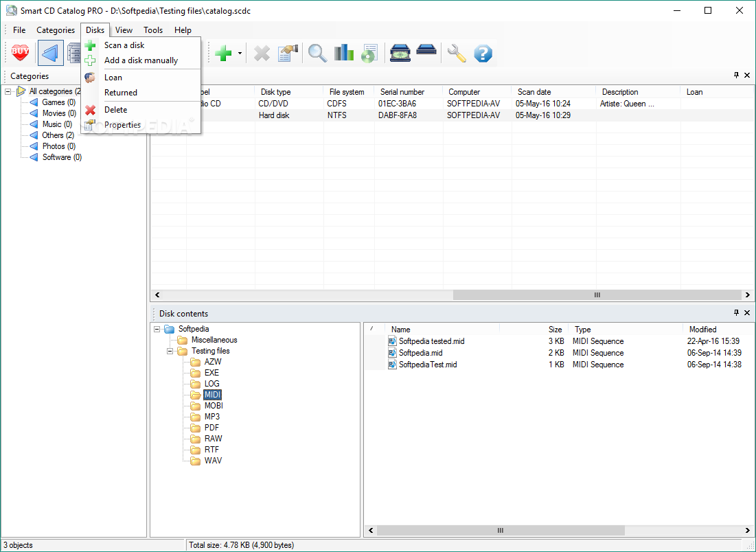Collapse the Softpedia disk tree node
Viewport: 756px width, 552px height.
pyautogui.click(x=157, y=329)
